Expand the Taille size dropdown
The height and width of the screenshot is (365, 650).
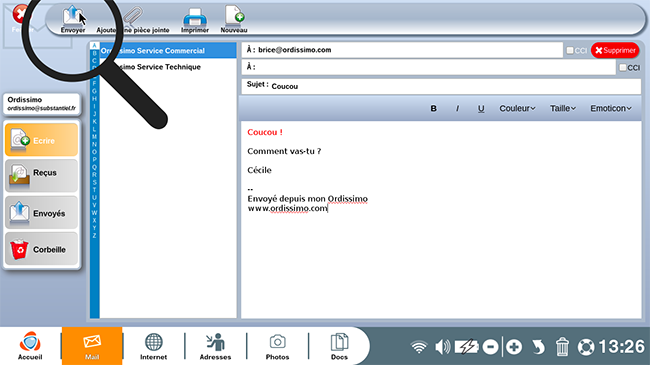(x=563, y=108)
